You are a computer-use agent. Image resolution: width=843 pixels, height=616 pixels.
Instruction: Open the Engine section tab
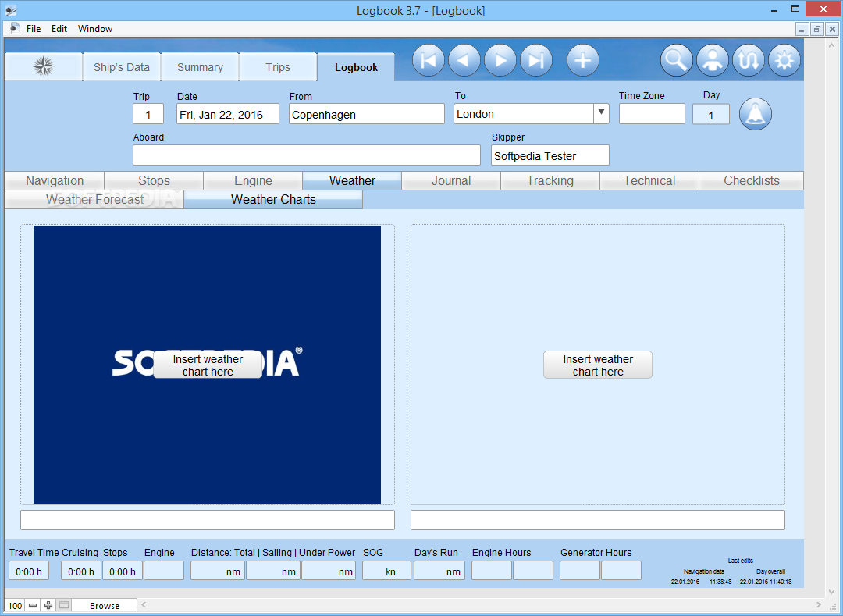(x=253, y=180)
